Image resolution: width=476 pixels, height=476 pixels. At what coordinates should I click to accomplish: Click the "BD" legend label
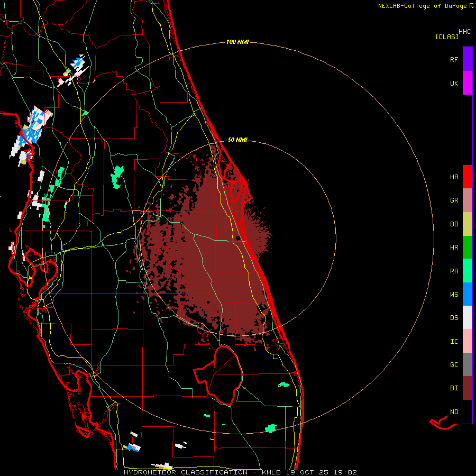454,224
